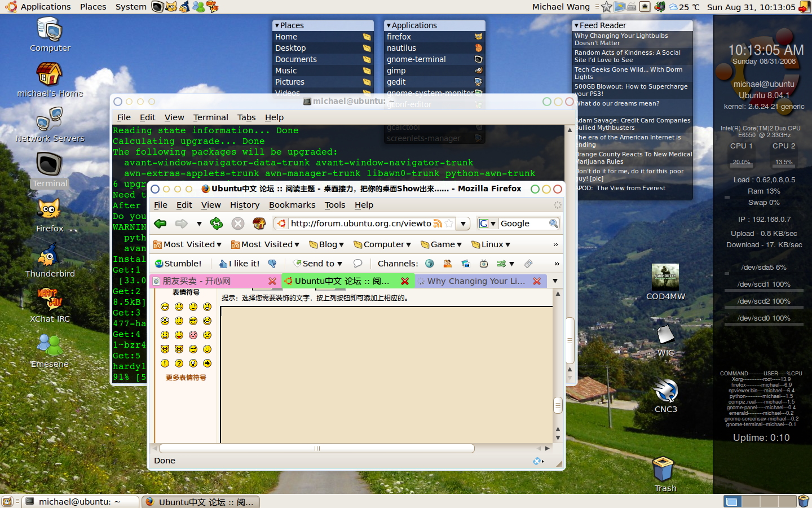Select the photos channel icon
812x508 pixels.
(x=466, y=264)
